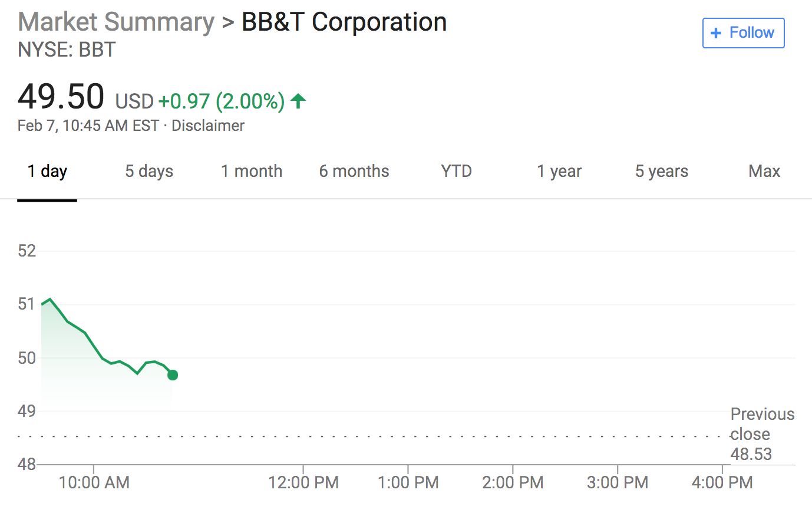Viewport: 812px width, 506px height.
Task: Open the Disclaimer link
Action: 208,126
